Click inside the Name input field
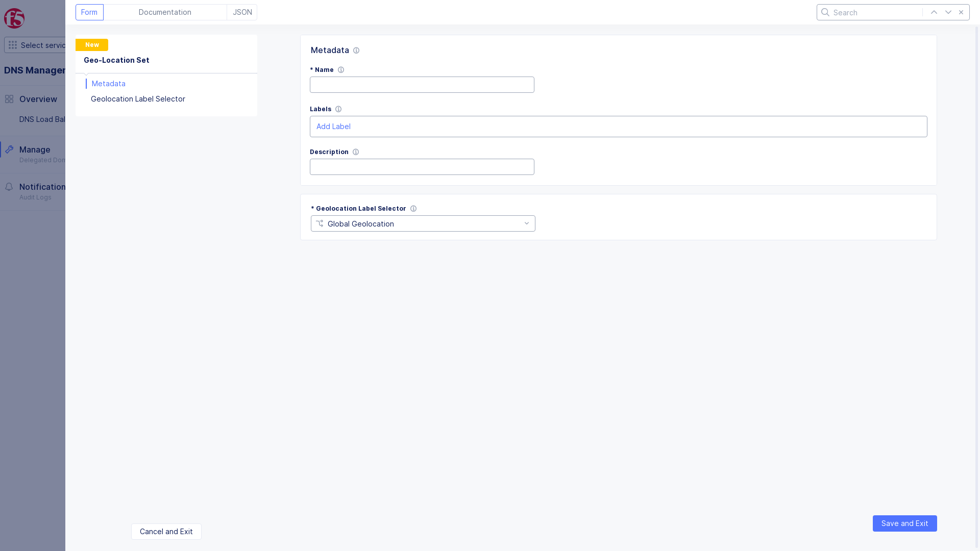The height and width of the screenshot is (551, 980). 422,85
